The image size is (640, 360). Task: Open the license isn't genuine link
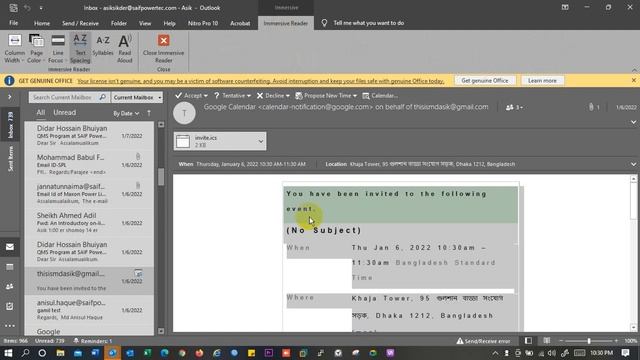pyautogui.click(x=260, y=81)
